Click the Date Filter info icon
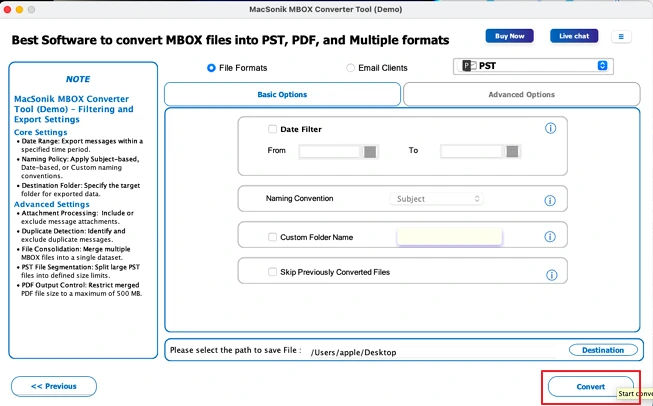 tap(550, 128)
